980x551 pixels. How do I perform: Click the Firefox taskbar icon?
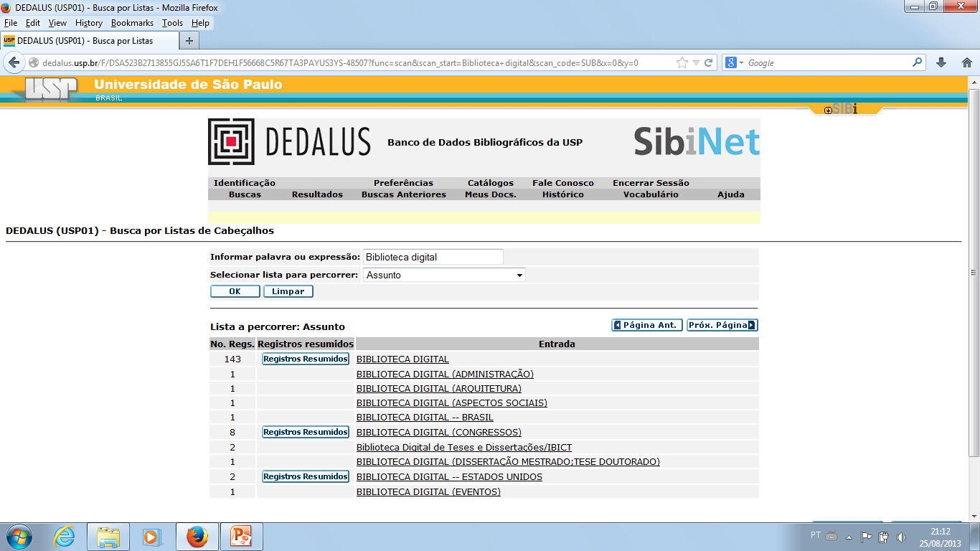[197, 537]
